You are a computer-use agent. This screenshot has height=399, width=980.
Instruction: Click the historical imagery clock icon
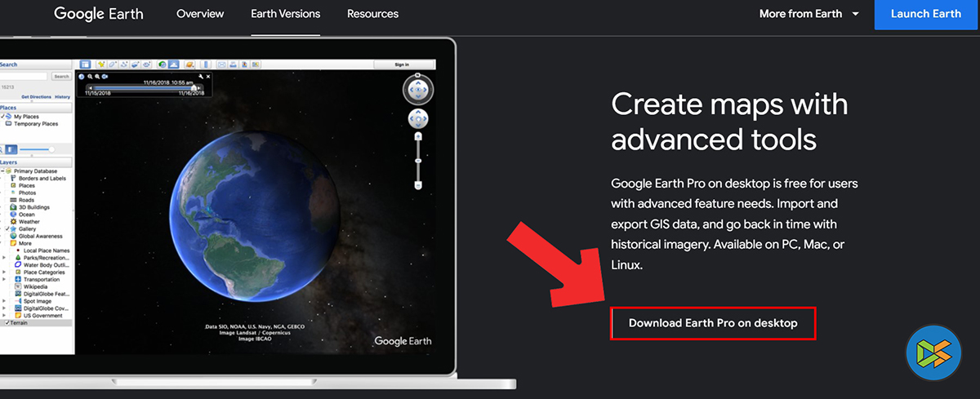coord(163,64)
